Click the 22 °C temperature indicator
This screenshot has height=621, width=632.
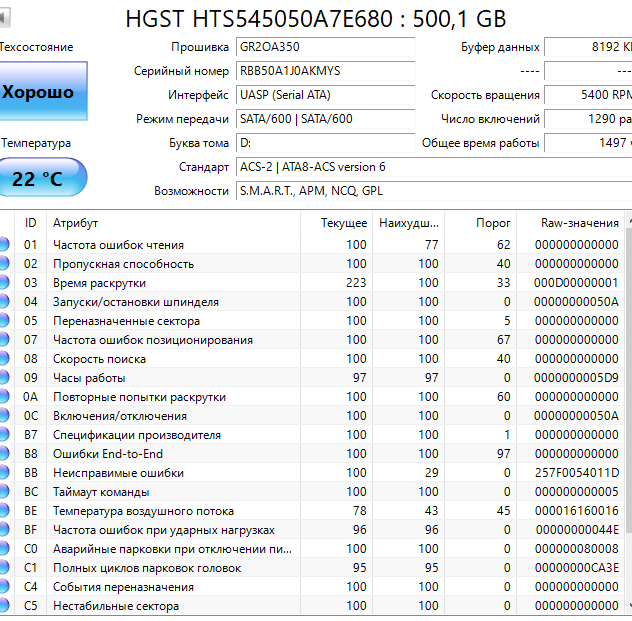tap(42, 178)
